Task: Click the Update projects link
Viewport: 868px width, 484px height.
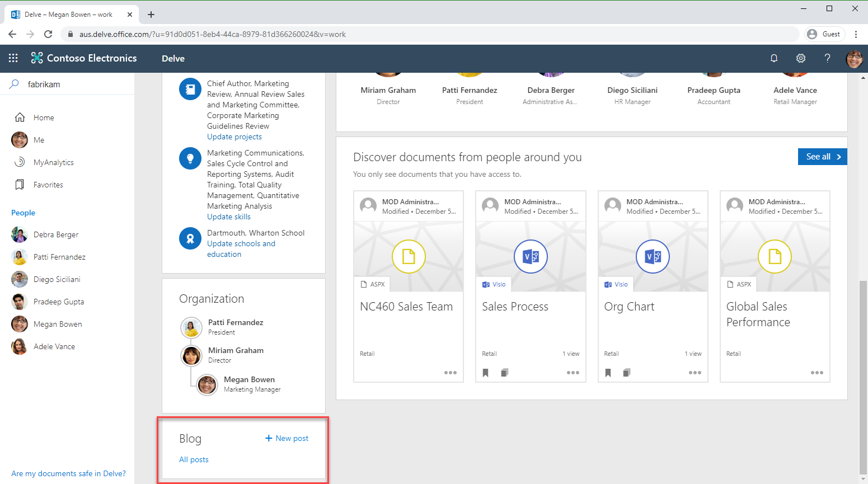Action: [x=234, y=137]
